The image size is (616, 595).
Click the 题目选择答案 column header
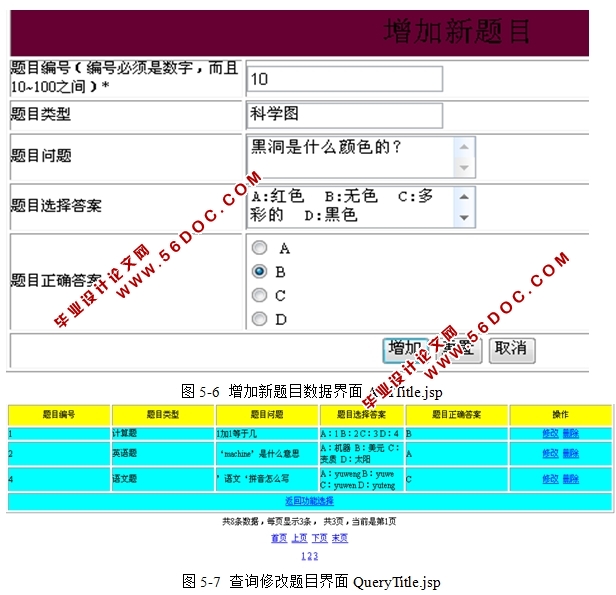pyautogui.click(x=362, y=415)
